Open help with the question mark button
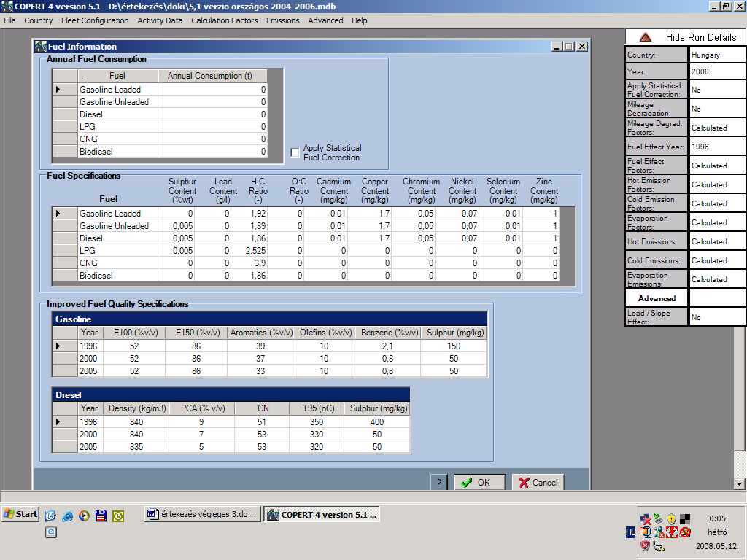 [x=438, y=483]
